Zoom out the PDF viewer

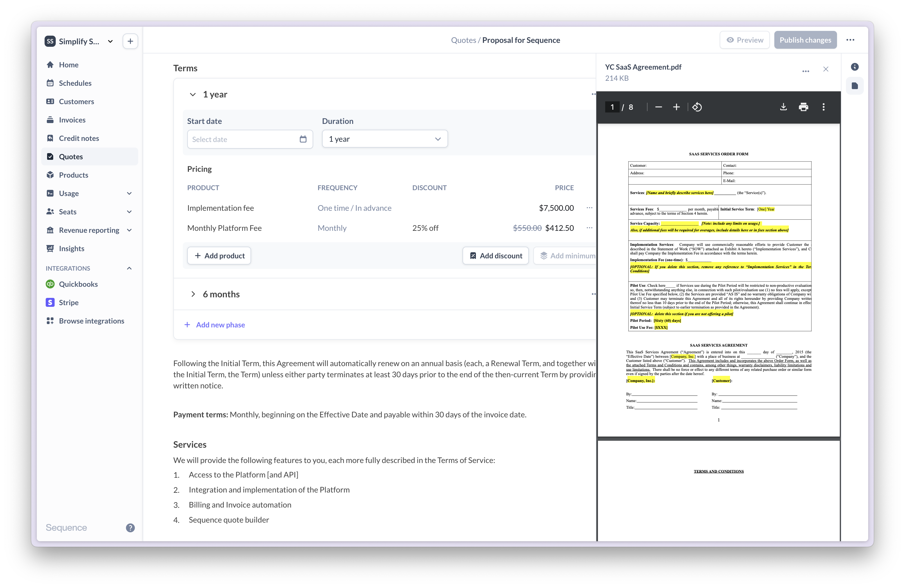point(659,107)
